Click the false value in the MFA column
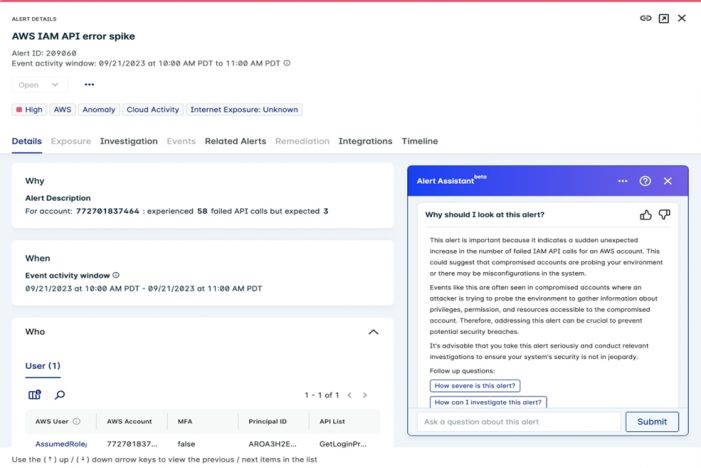This screenshot has width=701, height=468. coord(186,444)
